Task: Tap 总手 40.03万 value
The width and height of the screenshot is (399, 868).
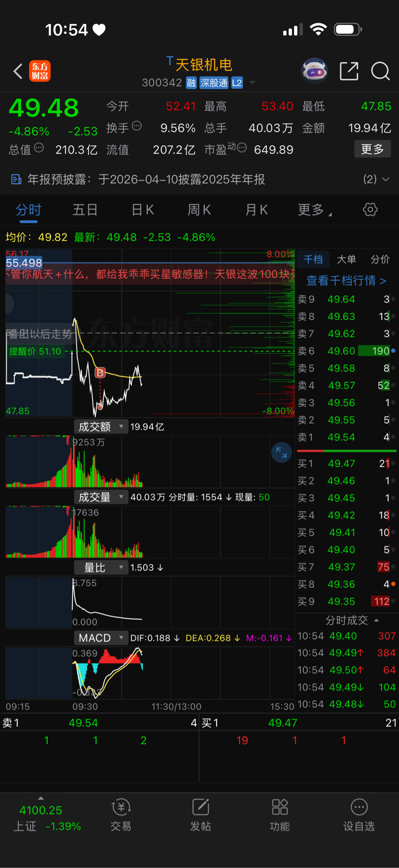Action: tap(271, 128)
